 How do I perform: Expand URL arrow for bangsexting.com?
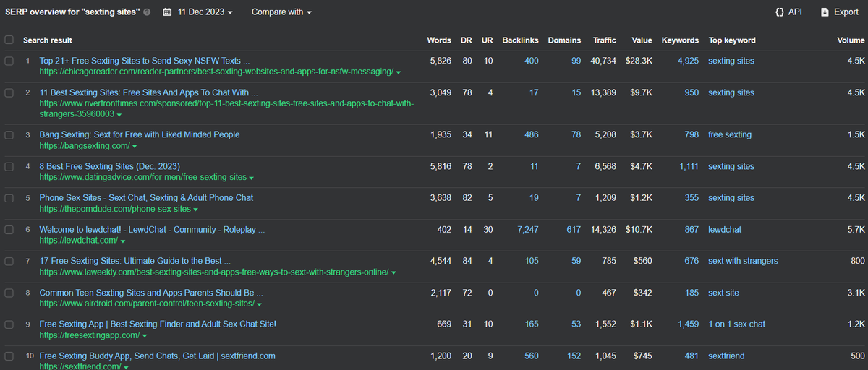pos(135,147)
